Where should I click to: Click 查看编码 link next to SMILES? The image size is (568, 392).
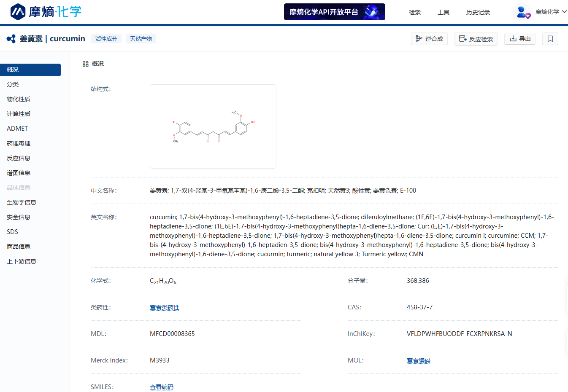(x=162, y=387)
